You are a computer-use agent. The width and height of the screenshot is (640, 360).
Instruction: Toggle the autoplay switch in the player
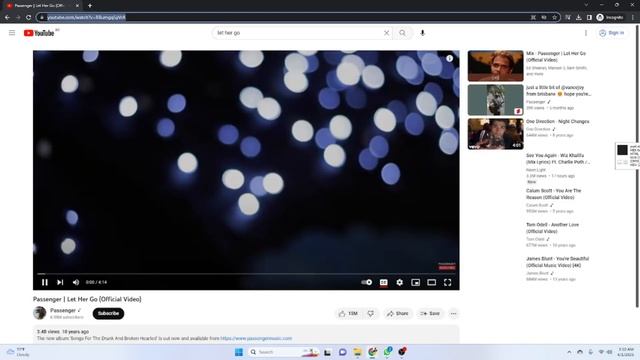point(367,282)
